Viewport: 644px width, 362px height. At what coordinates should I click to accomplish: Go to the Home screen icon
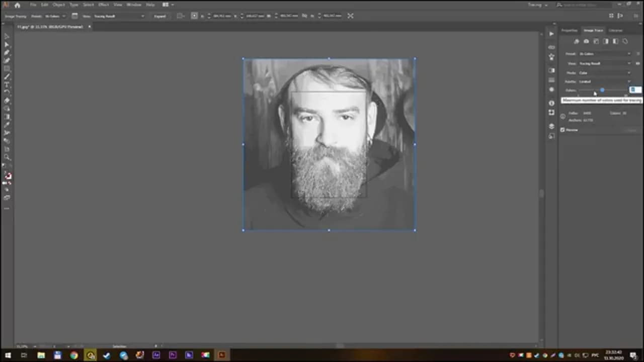coord(17,5)
